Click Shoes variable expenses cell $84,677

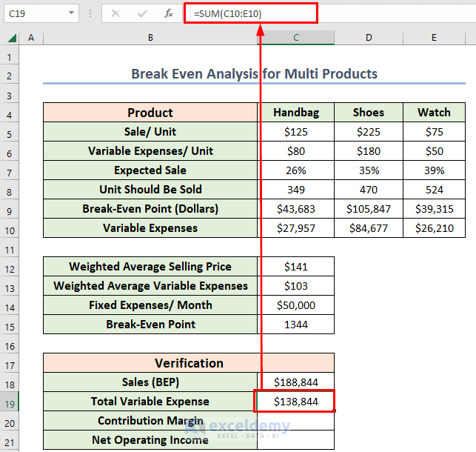coord(369,227)
